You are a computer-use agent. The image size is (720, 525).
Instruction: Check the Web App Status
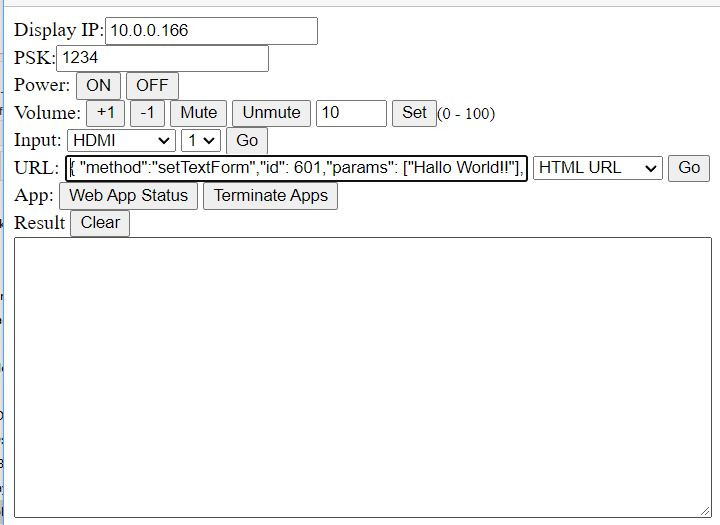129,196
